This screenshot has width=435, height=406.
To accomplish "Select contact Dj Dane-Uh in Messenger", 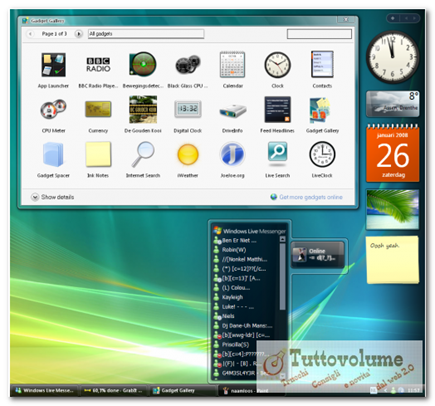I will [x=247, y=326].
